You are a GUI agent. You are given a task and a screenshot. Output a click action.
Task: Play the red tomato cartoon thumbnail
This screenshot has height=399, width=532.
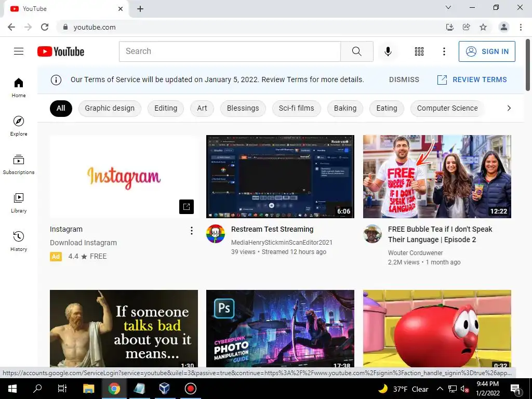[437, 328]
